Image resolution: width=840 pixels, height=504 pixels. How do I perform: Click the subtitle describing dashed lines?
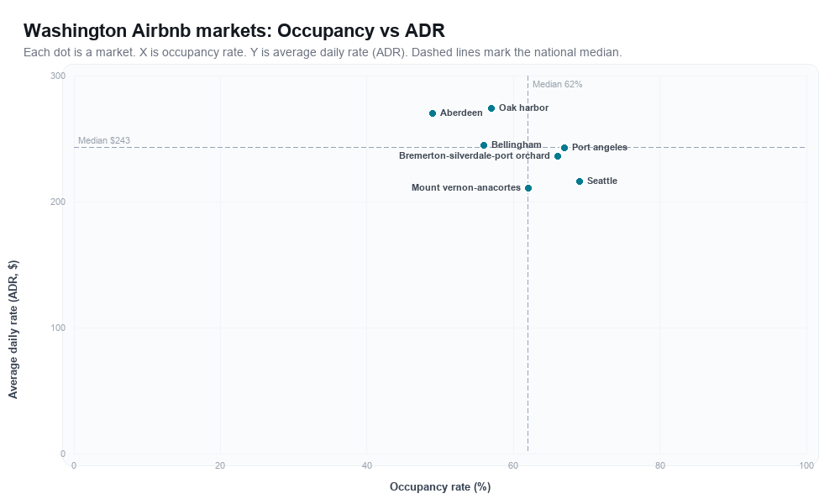click(x=323, y=52)
